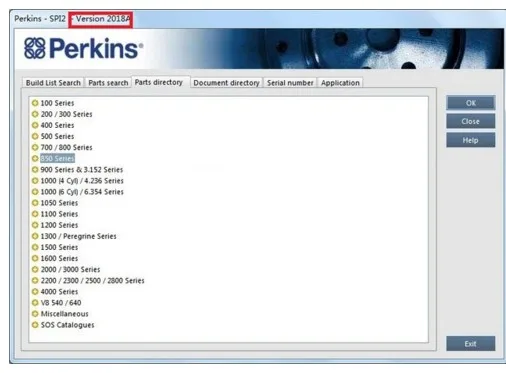Click the yellow icon beside 1100 Series
This screenshot has width=506, height=373.
pyautogui.click(x=35, y=214)
